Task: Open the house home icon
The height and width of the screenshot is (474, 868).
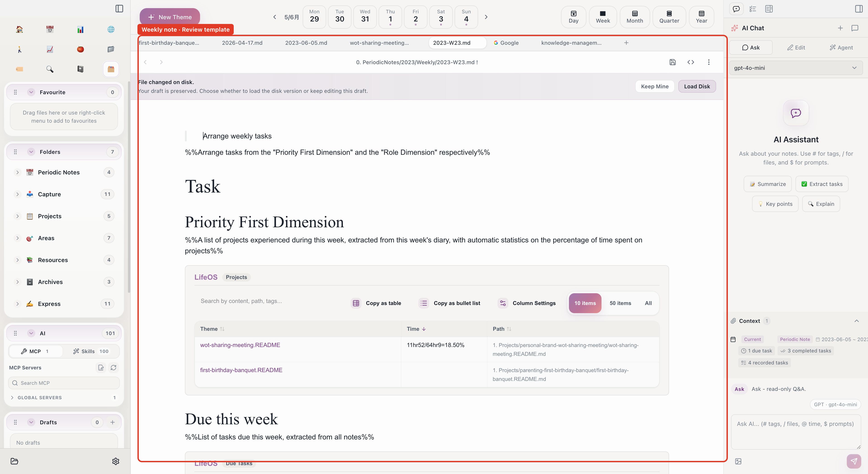Action: [19, 29]
